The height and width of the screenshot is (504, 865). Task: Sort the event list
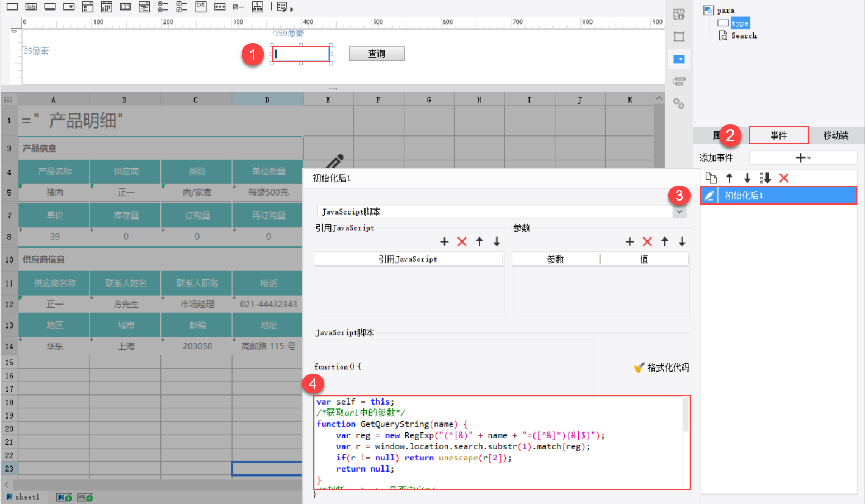coord(765,178)
